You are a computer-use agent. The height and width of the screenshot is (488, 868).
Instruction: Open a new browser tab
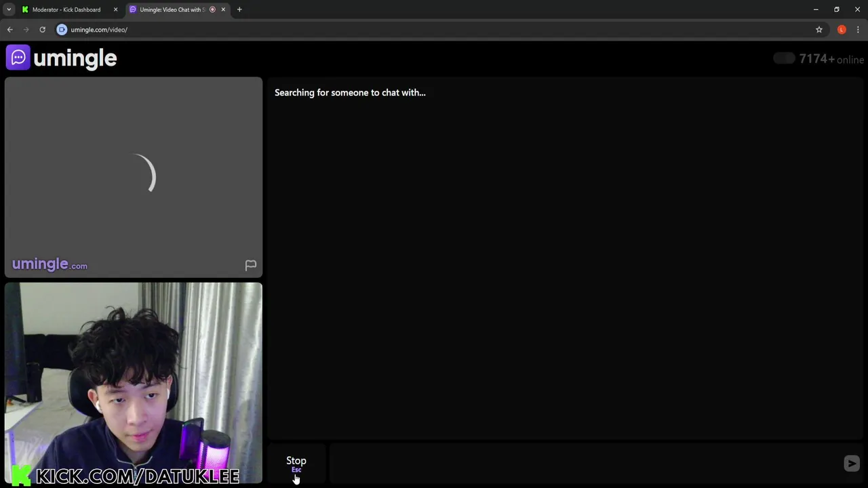[239, 9]
